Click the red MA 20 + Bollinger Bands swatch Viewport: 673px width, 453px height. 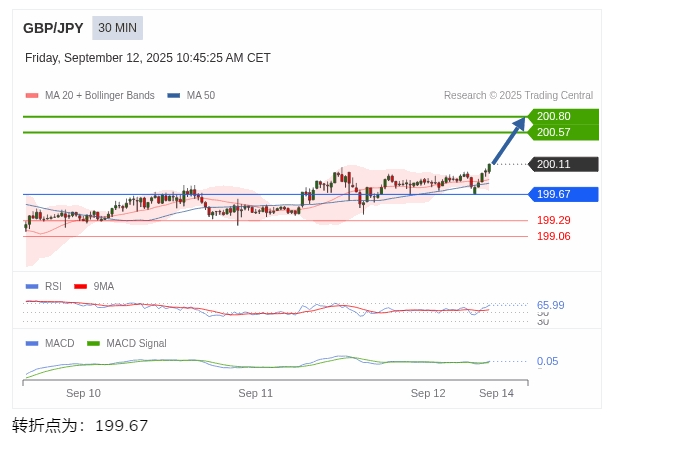coord(32,96)
